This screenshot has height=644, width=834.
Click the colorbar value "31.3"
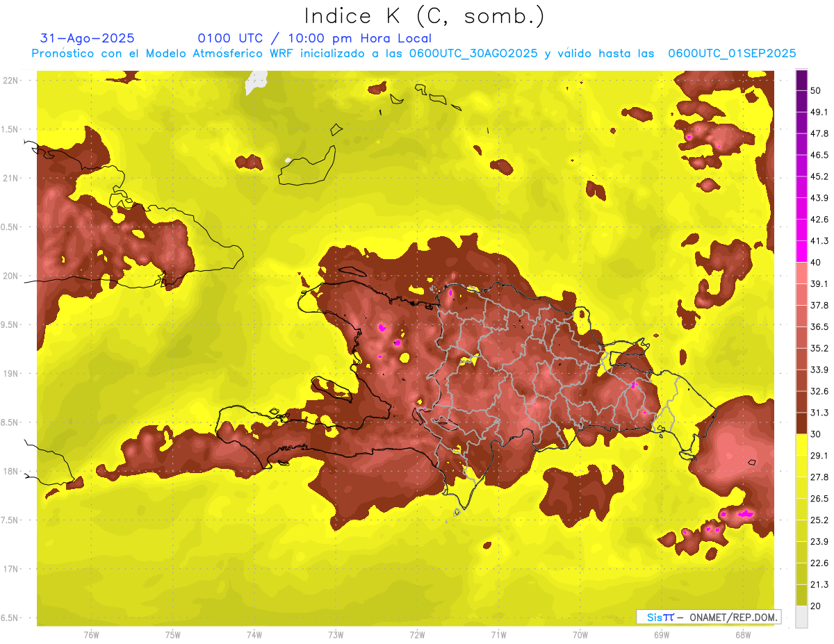(819, 413)
